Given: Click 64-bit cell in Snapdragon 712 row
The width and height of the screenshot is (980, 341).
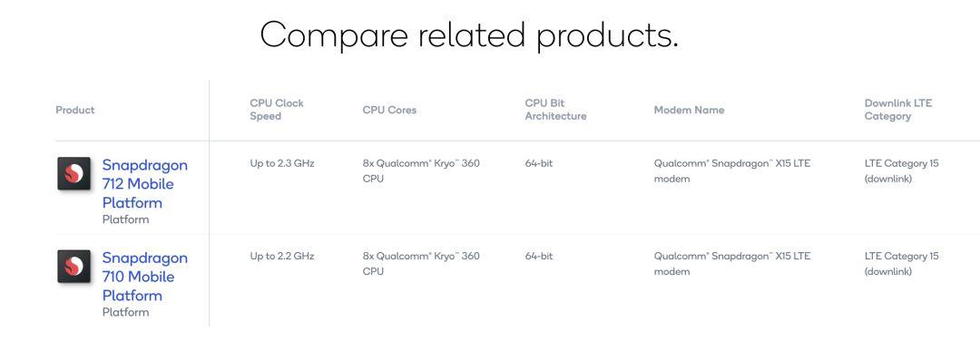Looking at the screenshot, I should pyautogui.click(x=539, y=163).
